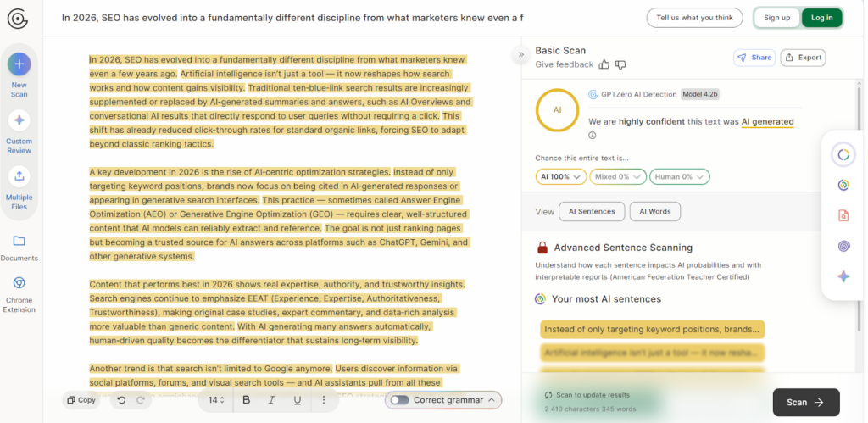868x423 pixels.
Task: Switch to AI Sentences view
Action: (x=592, y=212)
